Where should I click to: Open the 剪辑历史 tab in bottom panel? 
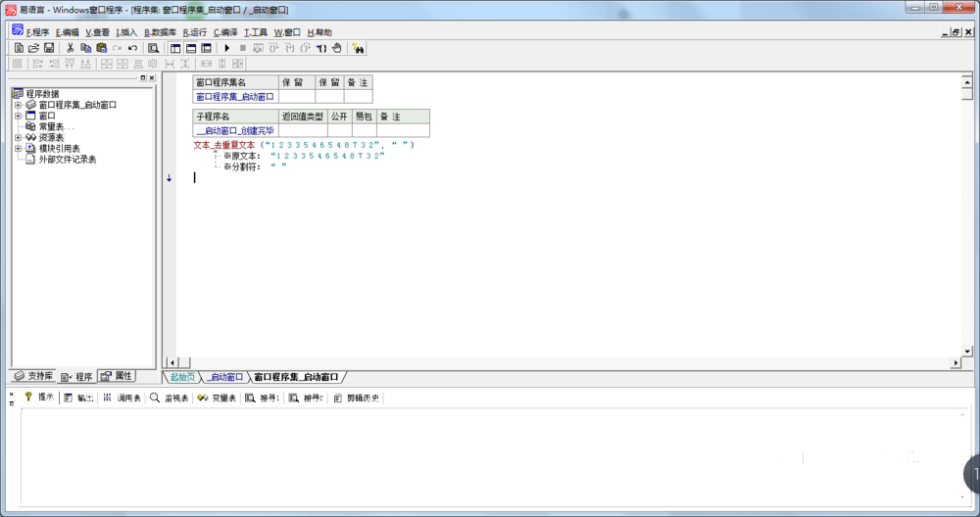click(x=356, y=399)
